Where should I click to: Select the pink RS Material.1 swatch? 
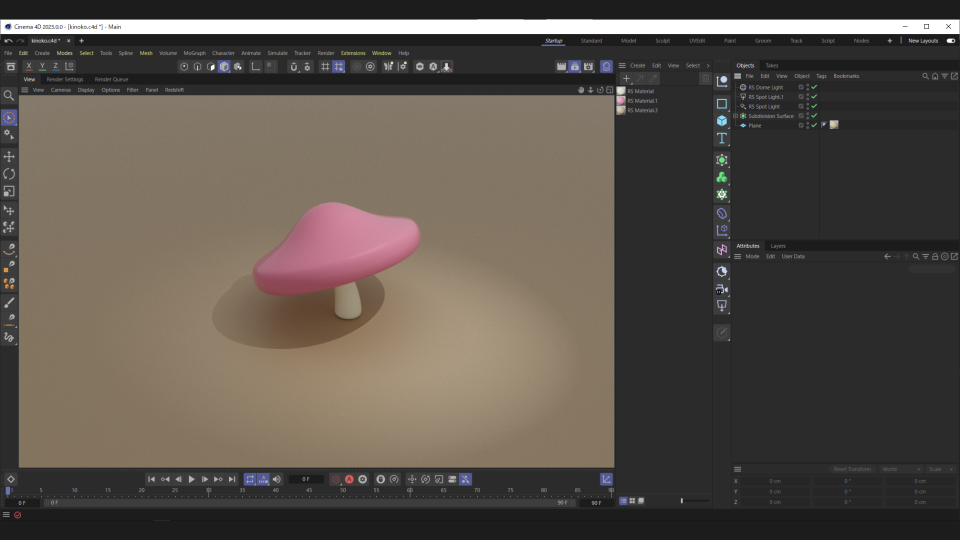(621, 100)
